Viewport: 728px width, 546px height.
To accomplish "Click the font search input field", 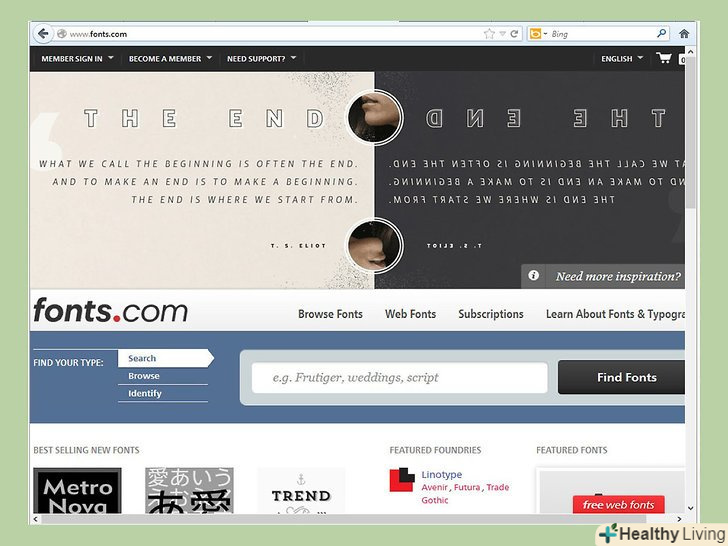I will (x=399, y=377).
